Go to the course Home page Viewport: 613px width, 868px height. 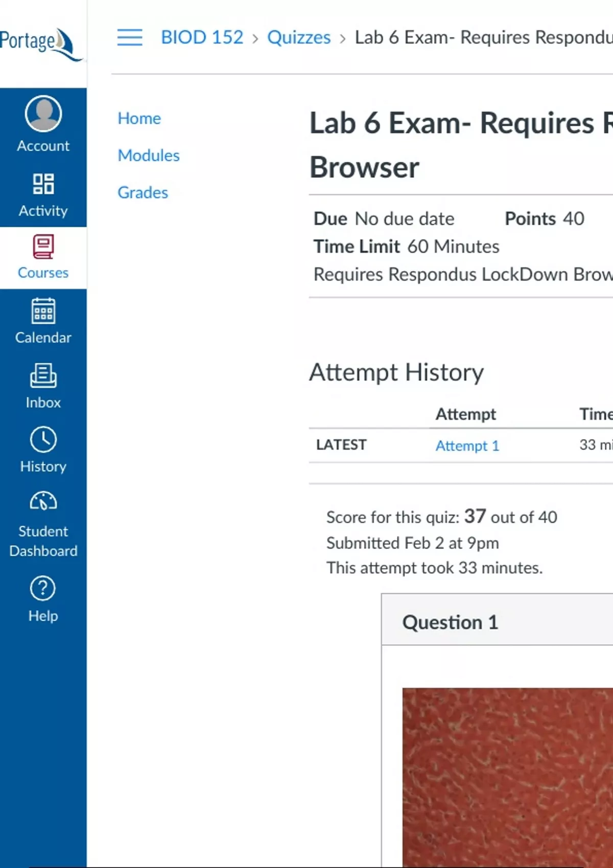tap(139, 118)
